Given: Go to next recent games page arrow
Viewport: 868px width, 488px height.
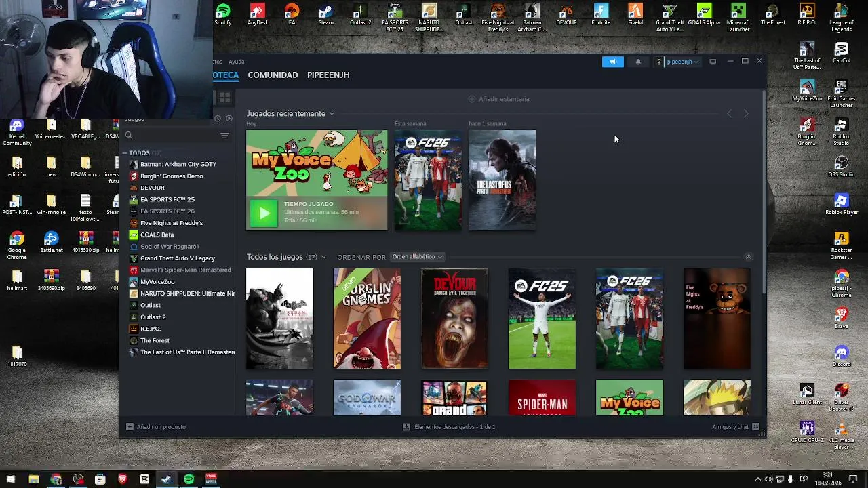Looking at the screenshot, I should pyautogui.click(x=746, y=114).
